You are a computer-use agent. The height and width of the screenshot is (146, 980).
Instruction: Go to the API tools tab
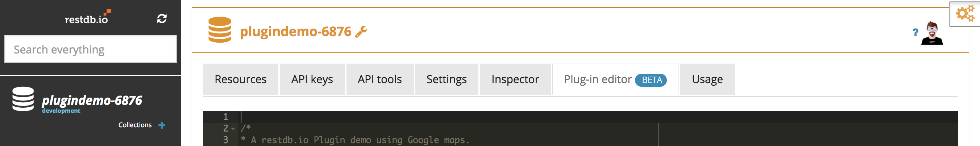point(380,79)
